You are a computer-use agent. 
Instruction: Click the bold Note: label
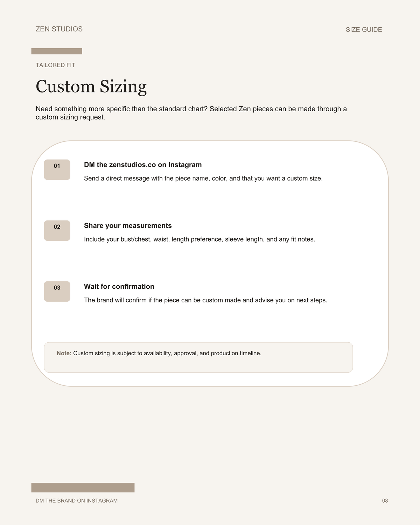tap(64, 353)
